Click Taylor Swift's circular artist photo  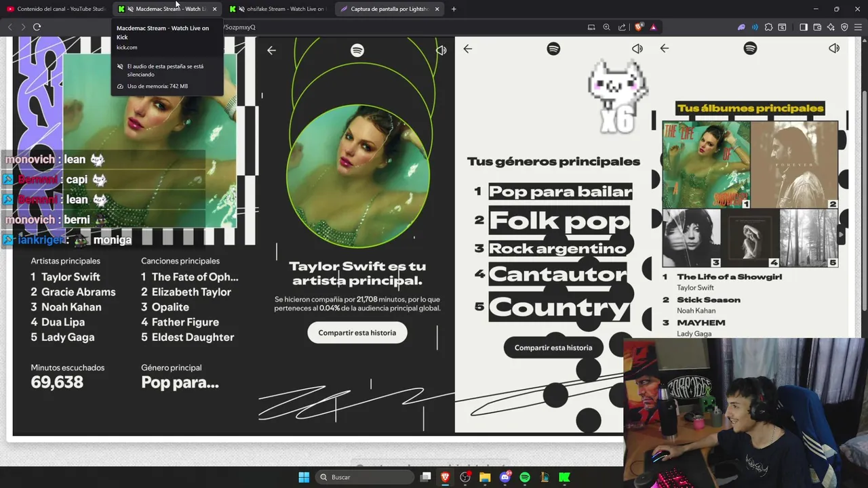tap(357, 176)
